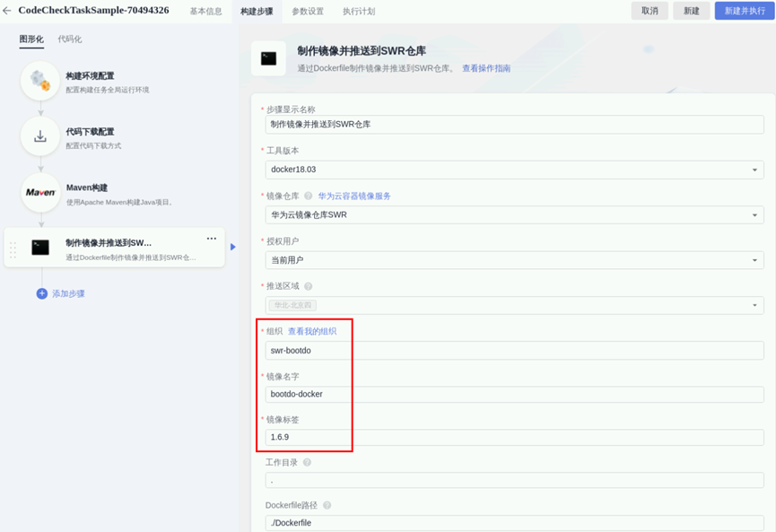Image resolution: width=776 pixels, height=532 pixels.
Task: Focus the 工作目录 input field
Action: click(514, 480)
